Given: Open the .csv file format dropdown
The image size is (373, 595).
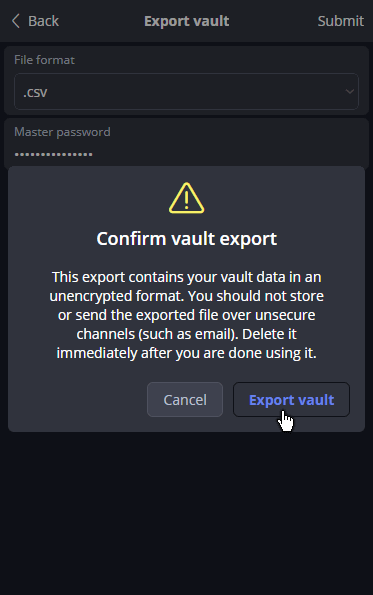Looking at the screenshot, I should coord(186,91).
